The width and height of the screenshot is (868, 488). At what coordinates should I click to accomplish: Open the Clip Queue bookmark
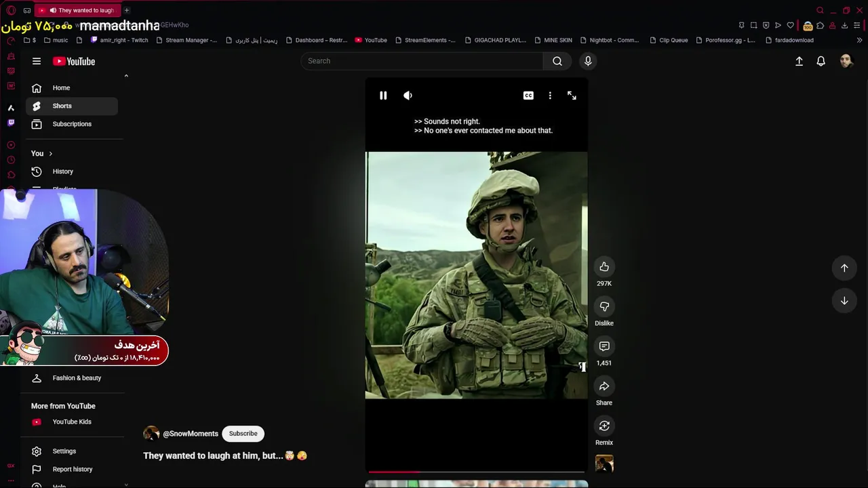(668, 40)
